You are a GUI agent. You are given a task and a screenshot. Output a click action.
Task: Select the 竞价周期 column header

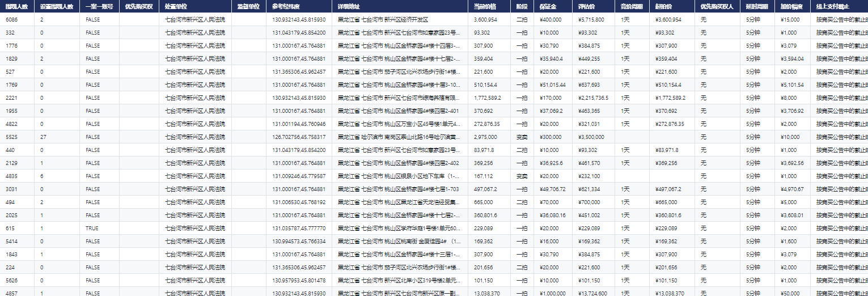click(x=633, y=6)
